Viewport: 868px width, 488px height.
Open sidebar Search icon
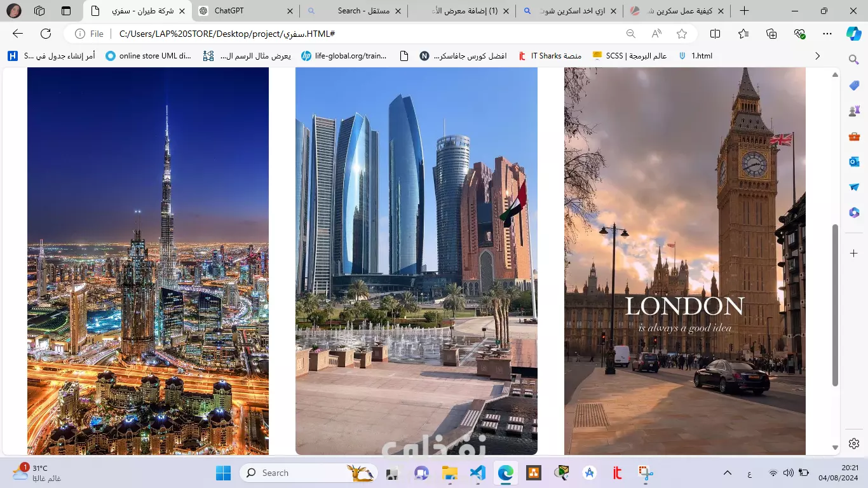click(x=854, y=60)
